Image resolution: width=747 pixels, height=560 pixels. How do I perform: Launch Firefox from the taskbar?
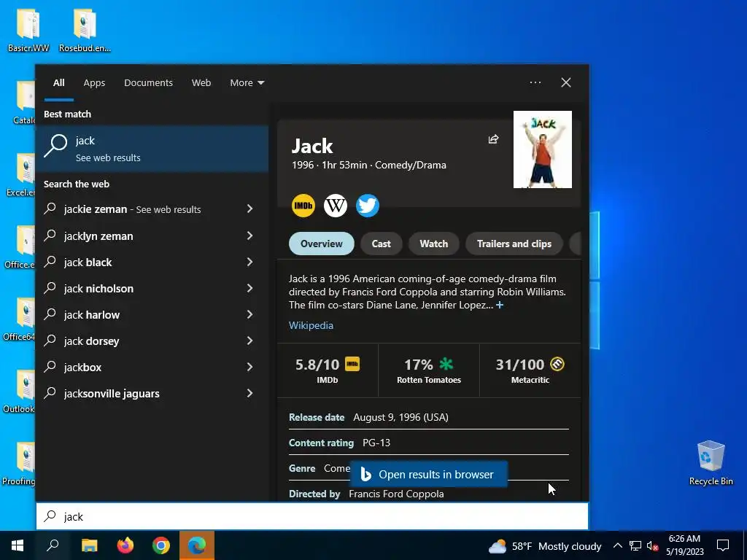point(125,545)
